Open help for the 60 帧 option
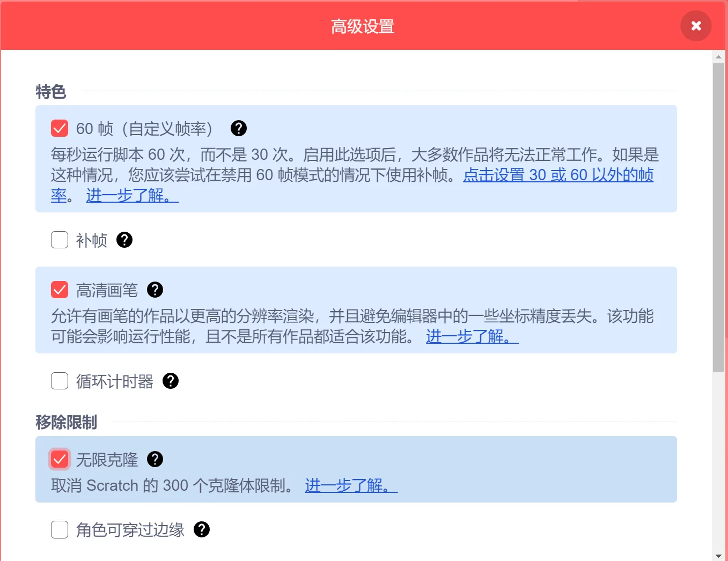This screenshot has width=728, height=561. pyautogui.click(x=238, y=128)
